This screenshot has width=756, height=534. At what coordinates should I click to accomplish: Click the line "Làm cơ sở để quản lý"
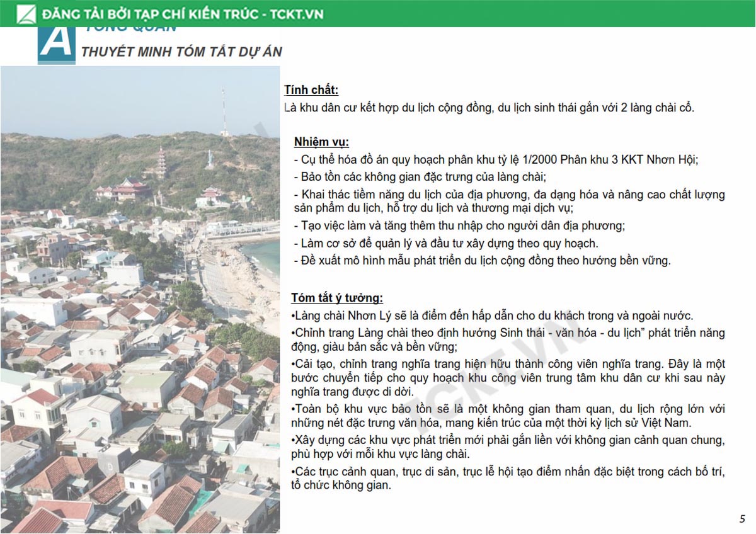click(446, 243)
